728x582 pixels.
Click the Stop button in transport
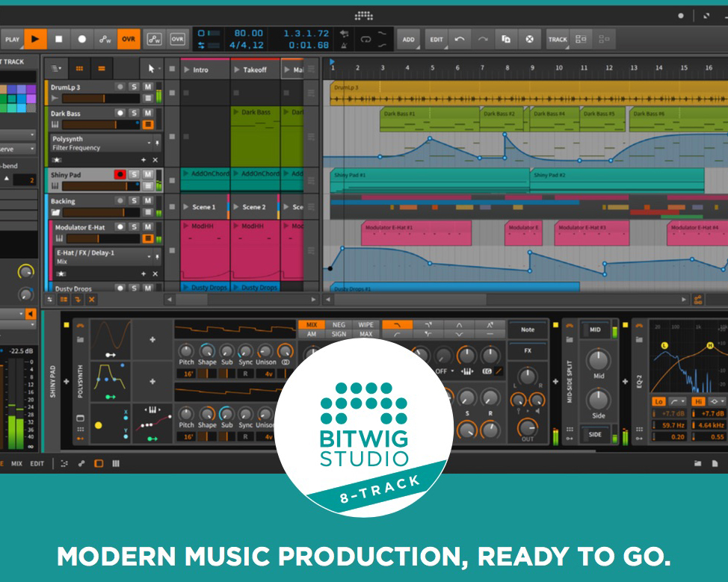(58, 40)
